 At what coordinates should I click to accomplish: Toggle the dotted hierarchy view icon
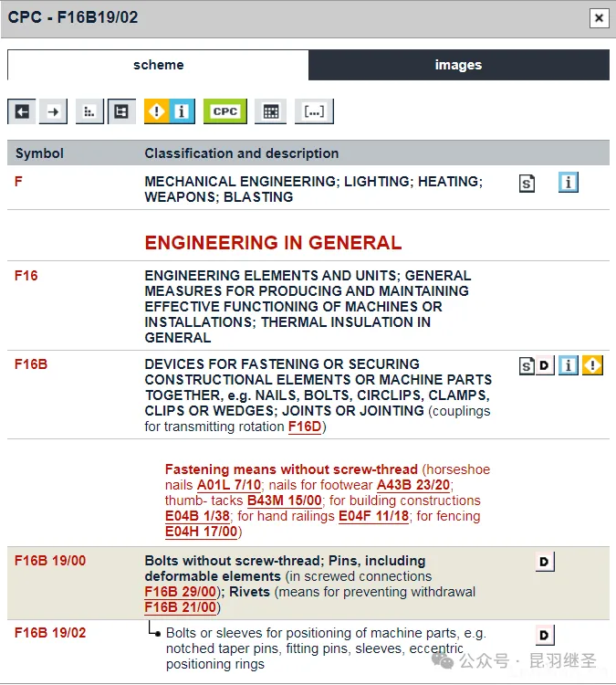point(89,111)
